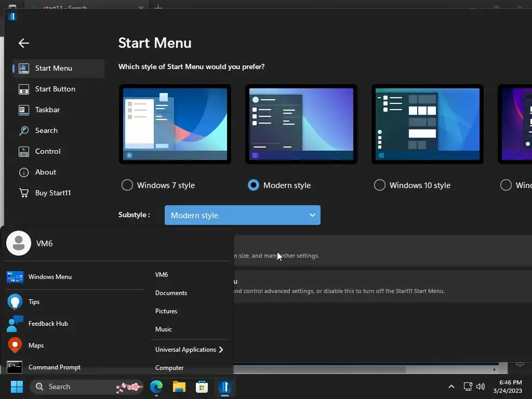
Task: Click the VM6 user avatar
Action: (19, 243)
